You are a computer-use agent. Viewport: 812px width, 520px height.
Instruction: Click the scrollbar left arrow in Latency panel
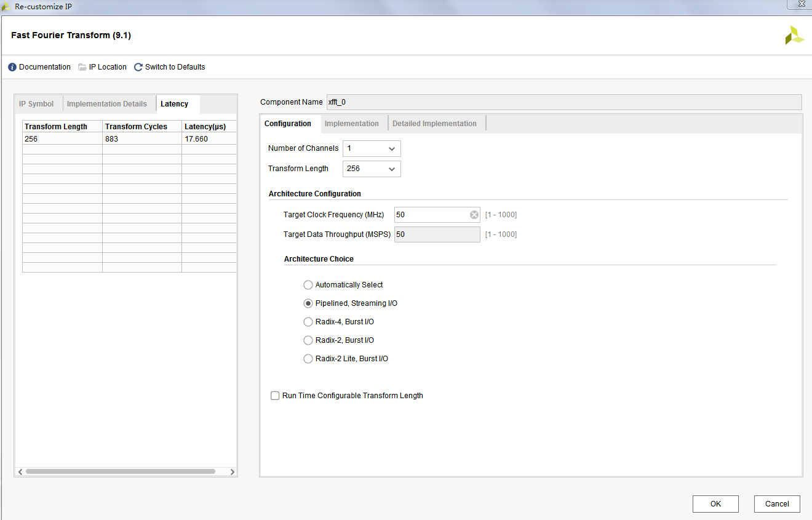tap(20, 472)
